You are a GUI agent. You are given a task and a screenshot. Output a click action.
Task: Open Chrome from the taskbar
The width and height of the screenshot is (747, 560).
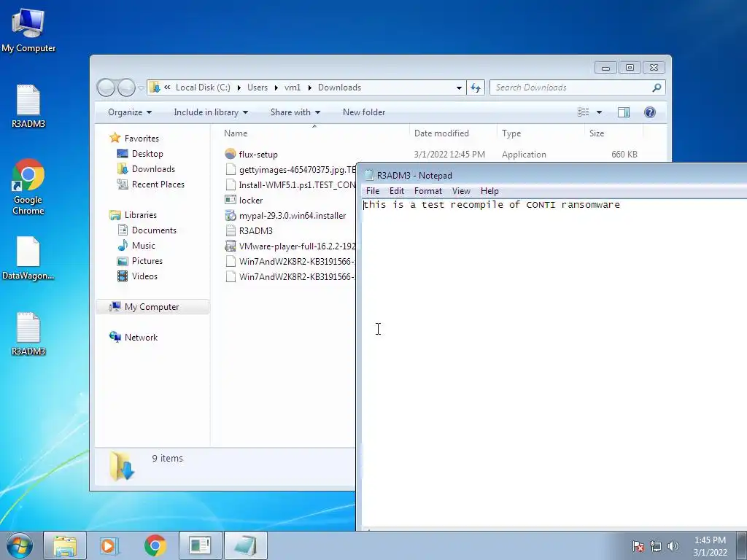tap(155, 545)
